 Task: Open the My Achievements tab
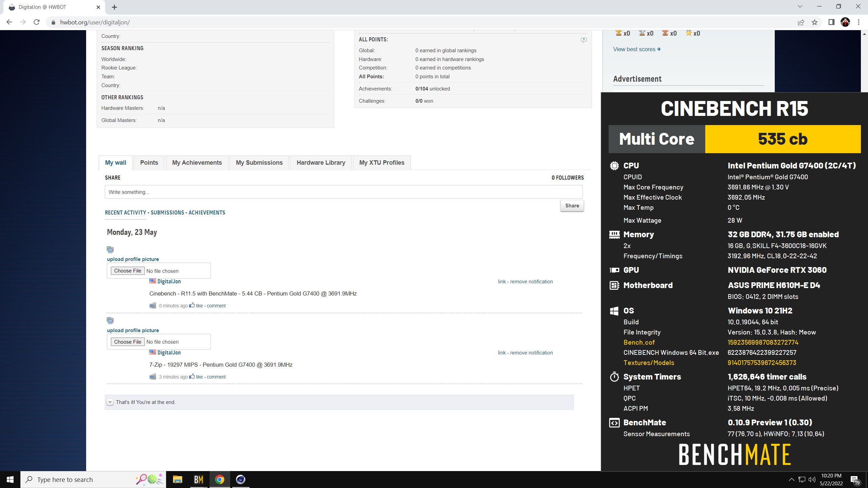pyautogui.click(x=197, y=163)
